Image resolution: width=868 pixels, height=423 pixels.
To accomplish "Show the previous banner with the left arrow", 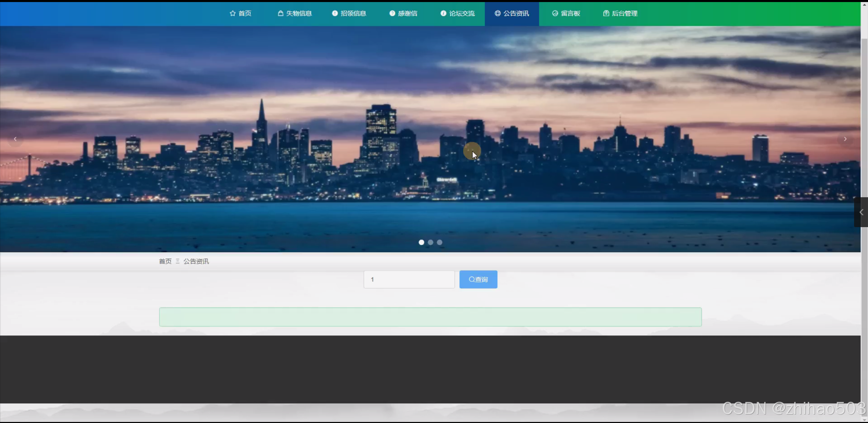I will click(15, 139).
